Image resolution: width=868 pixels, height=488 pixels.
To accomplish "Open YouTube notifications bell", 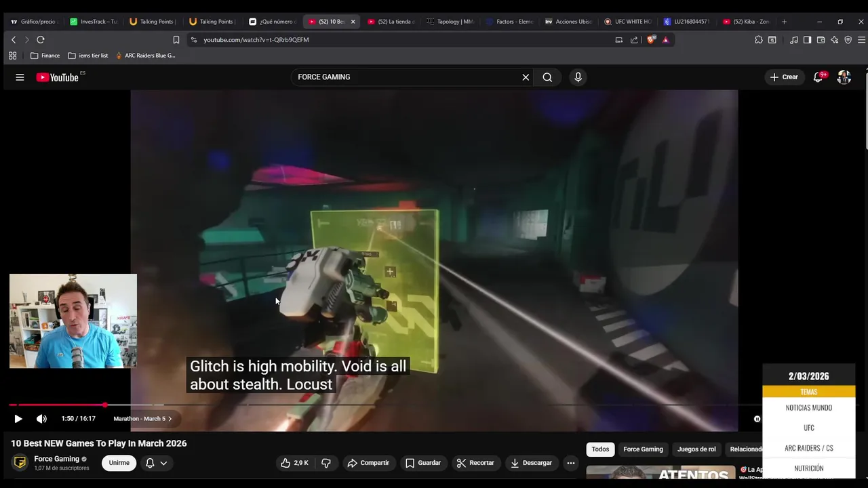I will [x=818, y=77].
